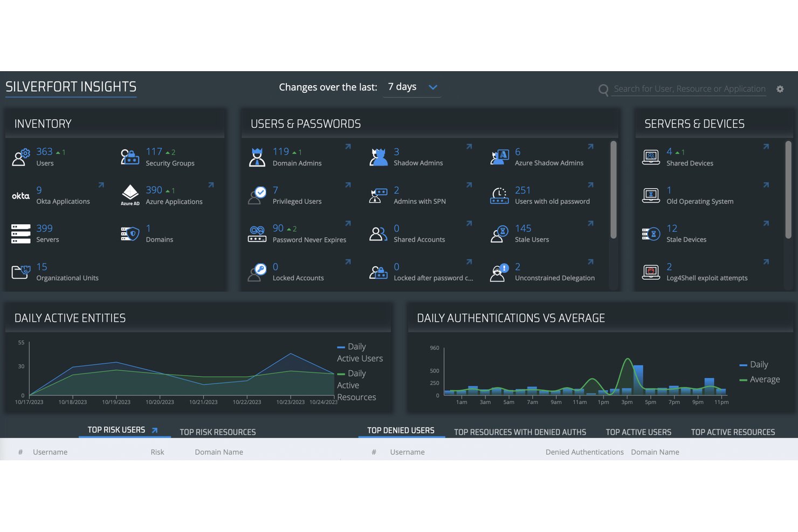Expand details arrow for Domain Admins
The height and width of the screenshot is (532, 798).
[x=348, y=147]
